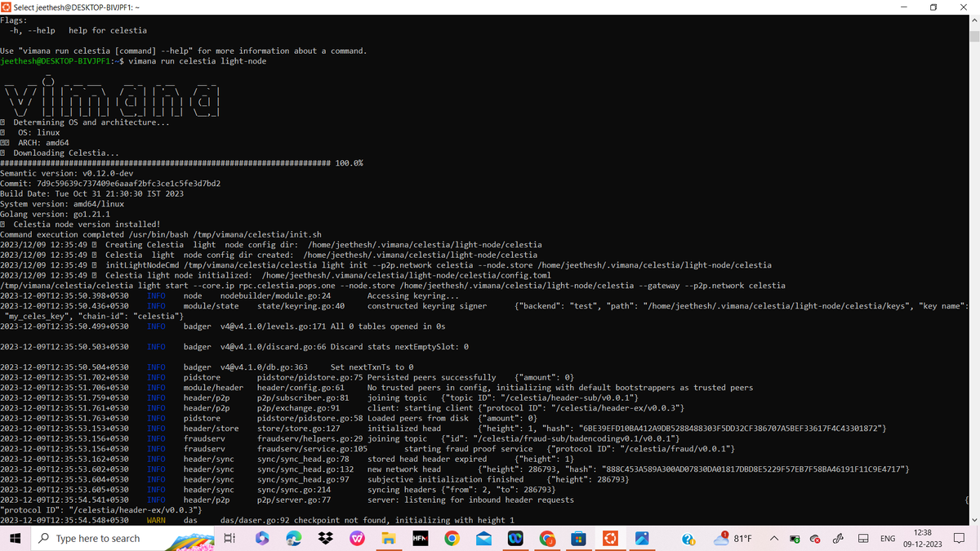Click 'syncing headers' log message
Viewport: 980px width, 551px height.
401,490
